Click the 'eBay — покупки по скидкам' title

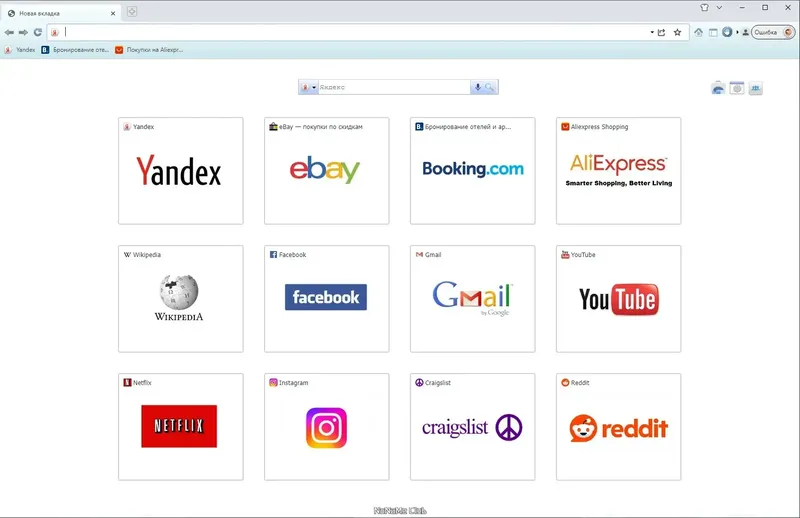pos(321,127)
